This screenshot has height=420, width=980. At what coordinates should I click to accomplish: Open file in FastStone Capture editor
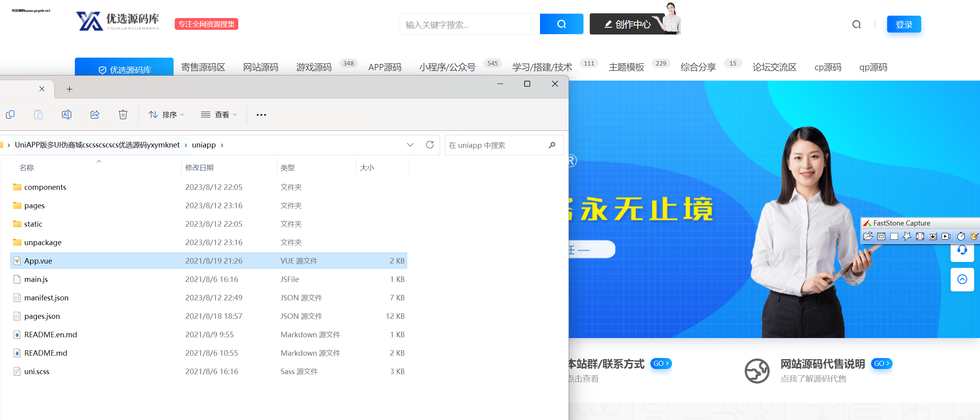click(x=868, y=236)
